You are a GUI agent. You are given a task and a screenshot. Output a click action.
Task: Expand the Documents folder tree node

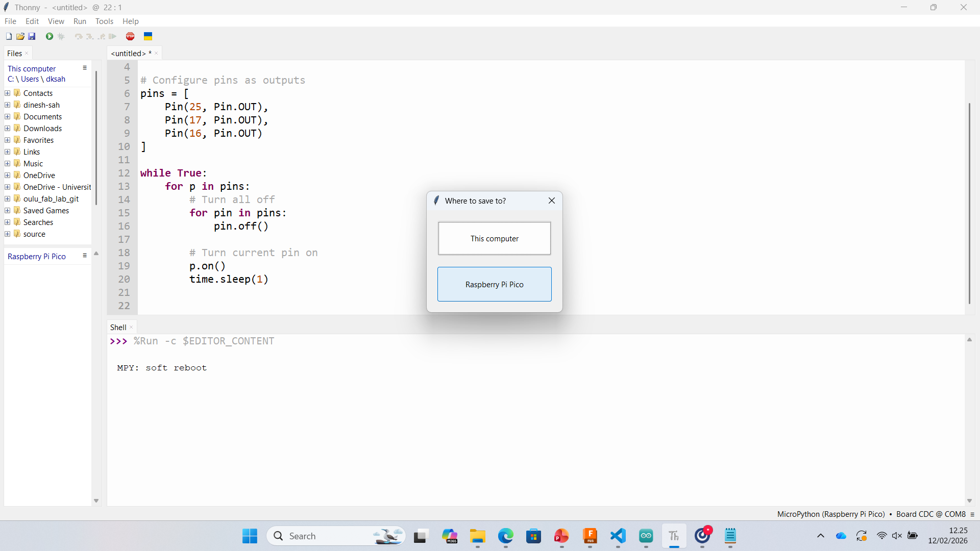pyautogui.click(x=8, y=117)
